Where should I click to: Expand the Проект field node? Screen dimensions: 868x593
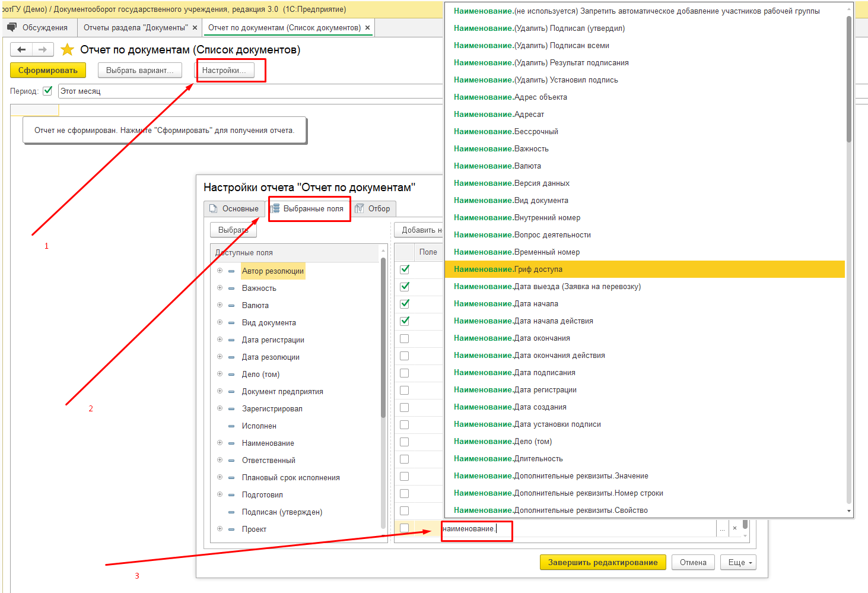coord(220,529)
